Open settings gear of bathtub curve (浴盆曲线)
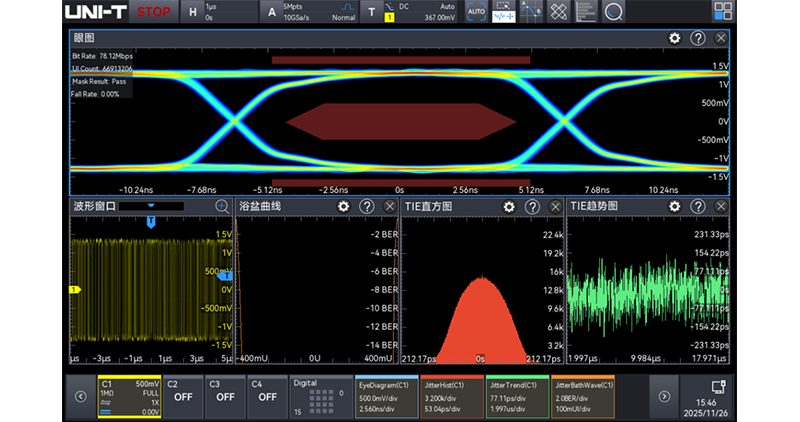The height and width of the screenshot is (422, 800). [x=343, y=206]
